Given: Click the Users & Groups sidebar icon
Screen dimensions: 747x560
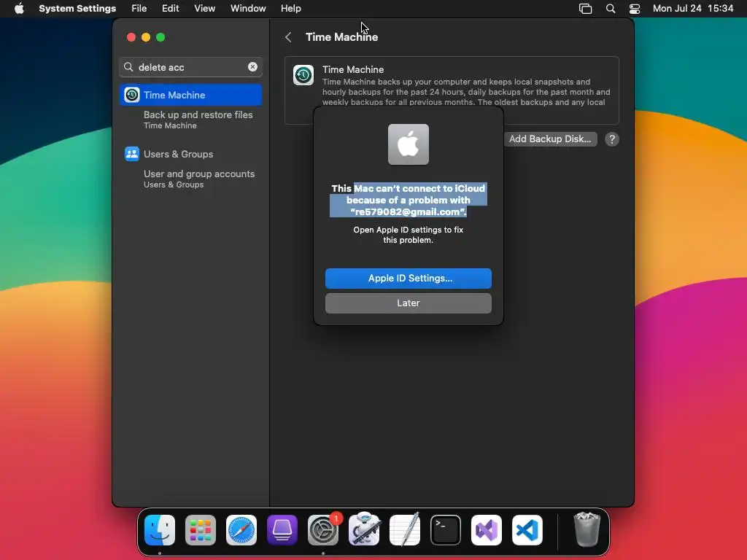Looking at the screenshot, I should click(x=132, y=154).
